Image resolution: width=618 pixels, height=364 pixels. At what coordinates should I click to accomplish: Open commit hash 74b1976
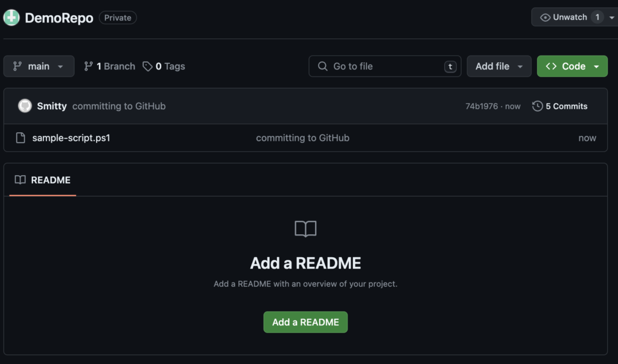[x=482, y=106]
